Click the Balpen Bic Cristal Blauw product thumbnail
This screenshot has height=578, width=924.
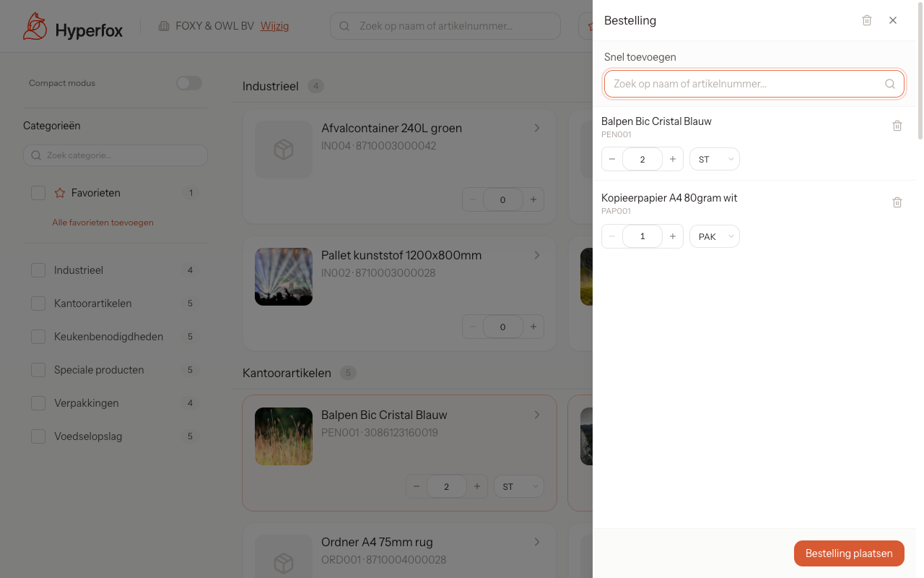pyautogui.click(x=283, y=436)
